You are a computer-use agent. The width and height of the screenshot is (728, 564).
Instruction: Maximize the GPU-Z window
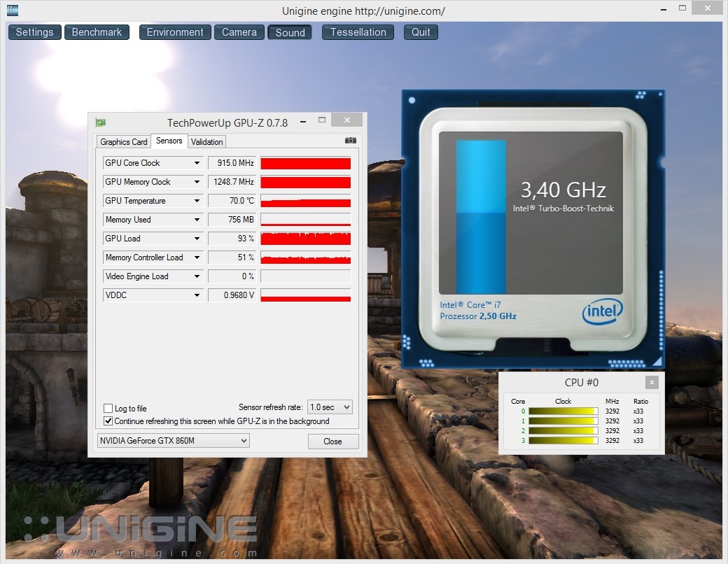322,120
